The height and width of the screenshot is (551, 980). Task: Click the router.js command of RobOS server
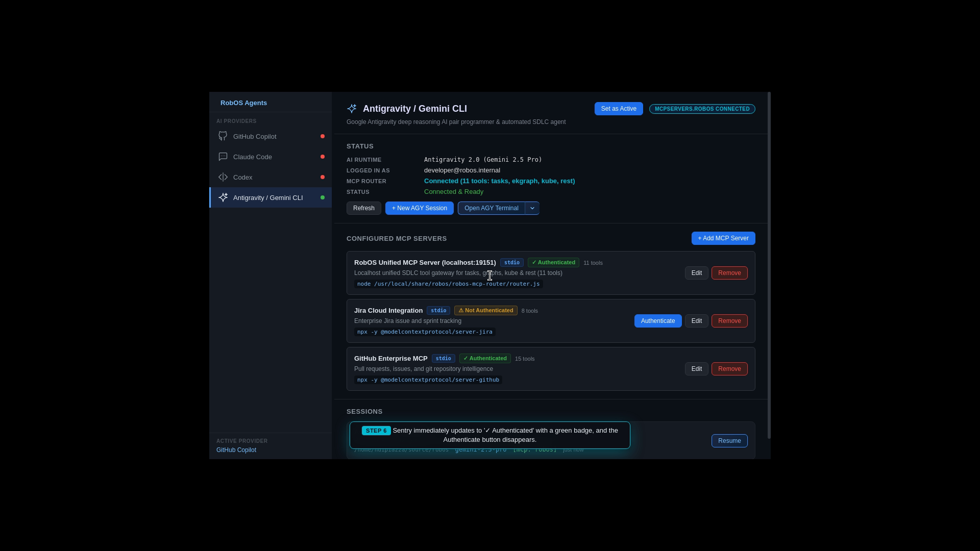449,284
